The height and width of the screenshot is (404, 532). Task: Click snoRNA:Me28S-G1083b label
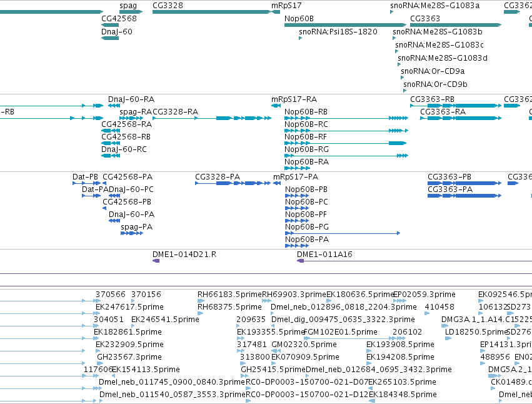click(438, 31)
